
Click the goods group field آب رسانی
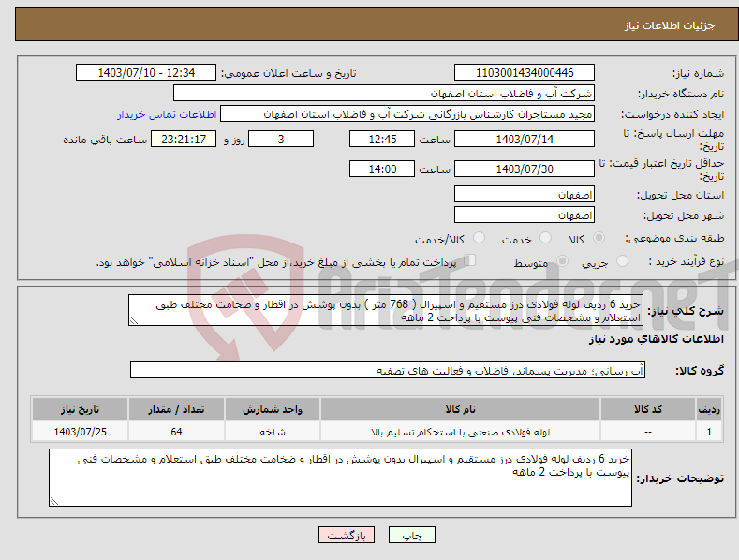(388, 370)
